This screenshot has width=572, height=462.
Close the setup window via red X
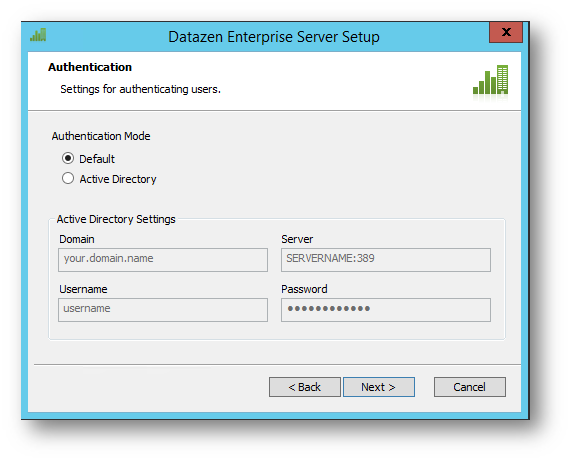(506, 32)
